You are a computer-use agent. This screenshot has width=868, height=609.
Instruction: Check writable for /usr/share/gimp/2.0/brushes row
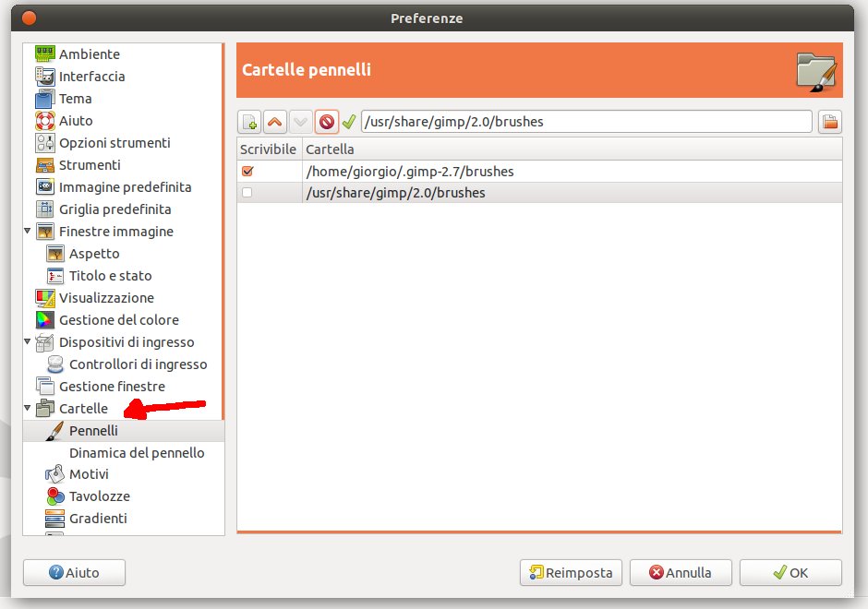click(247, 193)
